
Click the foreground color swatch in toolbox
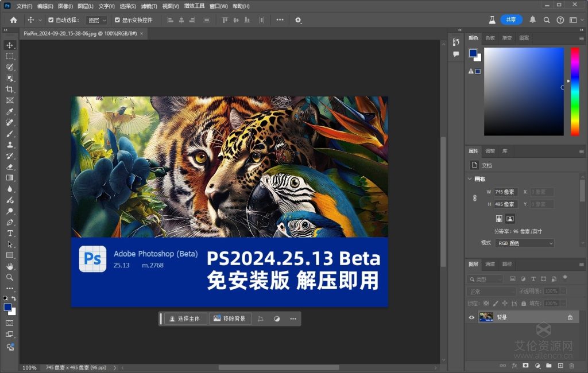[x=7, y=308]
